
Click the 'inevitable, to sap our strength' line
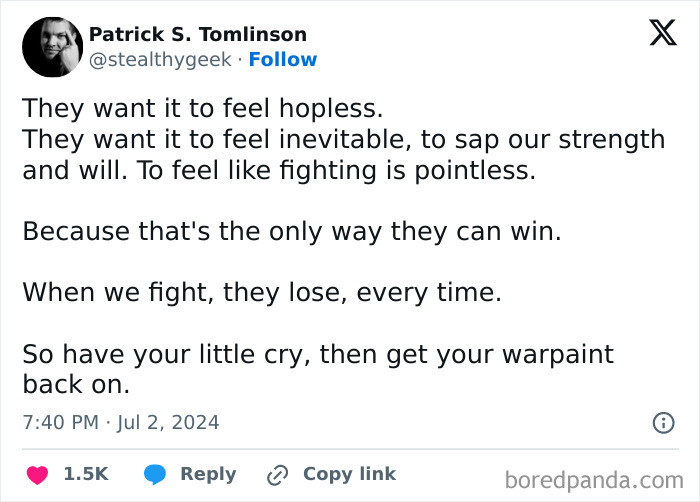344,139
